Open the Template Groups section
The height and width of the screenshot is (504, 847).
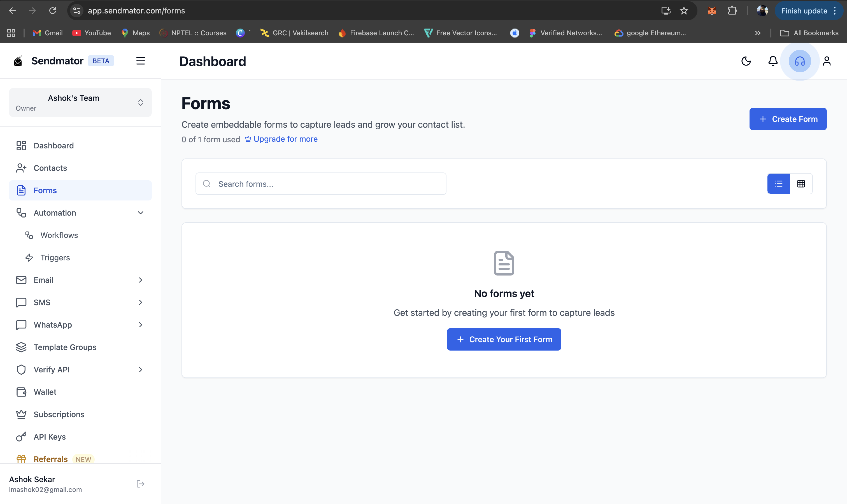coord(64,347)
